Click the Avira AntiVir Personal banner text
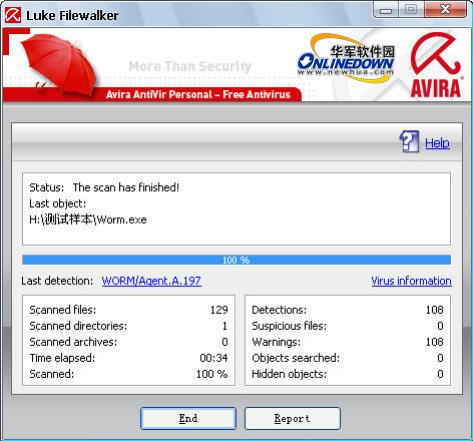Screen dimensions: 473x441 [x=198, y=94]
